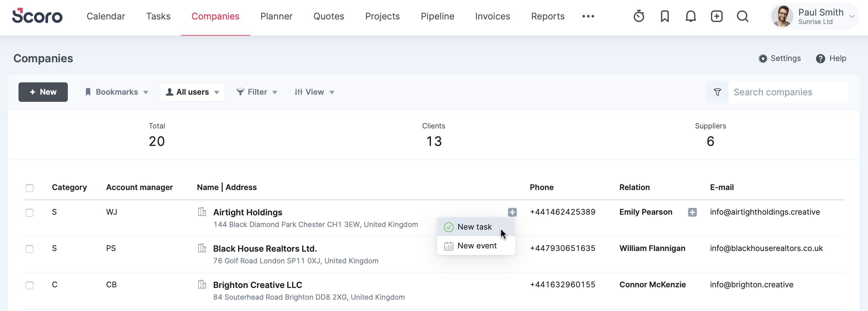Image resolution: width=868 pixels, height=311 pixels.
Task: Click the building icon for Black House Realtors
Action: coord(202,248)
